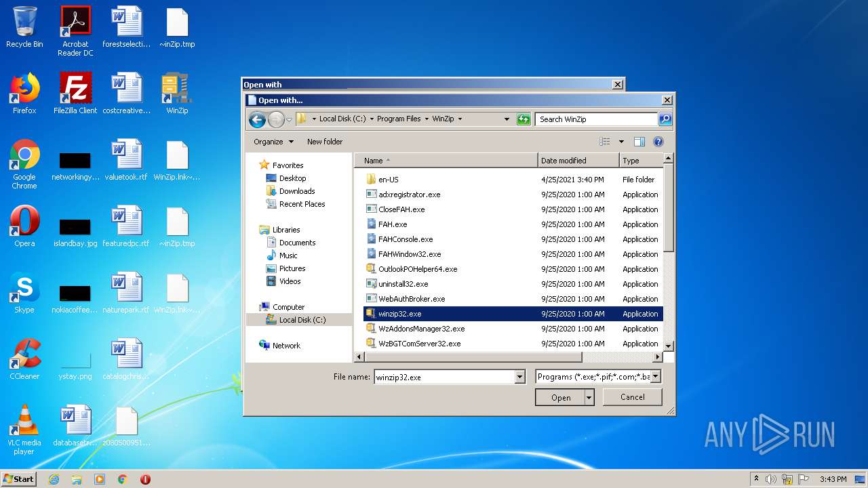The height and width of the screenshot is (488, 868).
Task: Launch Opera desktop shortcut
Action: [x=24, y=226]
